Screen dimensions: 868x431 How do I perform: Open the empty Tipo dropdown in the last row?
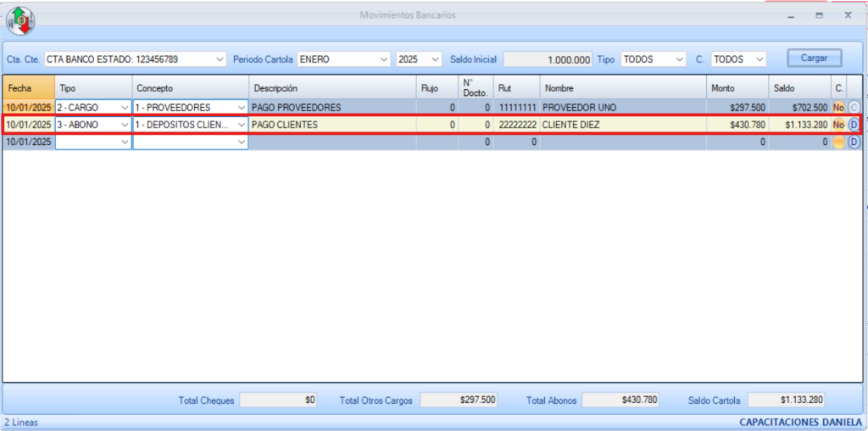[x=125, y=143]
